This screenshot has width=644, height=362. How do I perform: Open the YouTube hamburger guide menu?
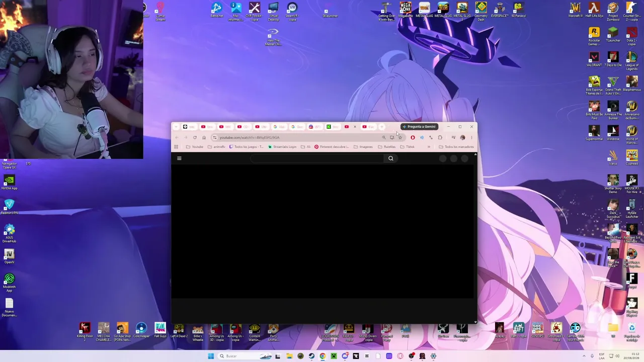pos(179,158)
